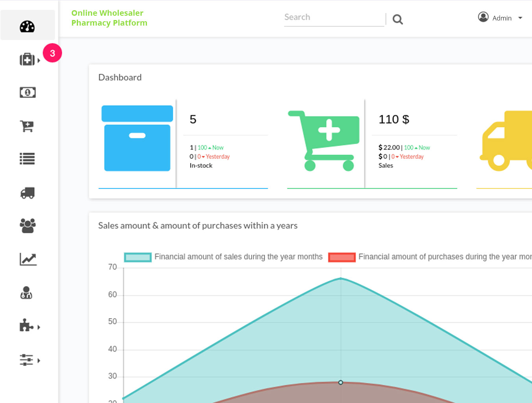Screen dimensions: 532x403
Task: Open the Admin dropdown caret
Action: [520, 18]
